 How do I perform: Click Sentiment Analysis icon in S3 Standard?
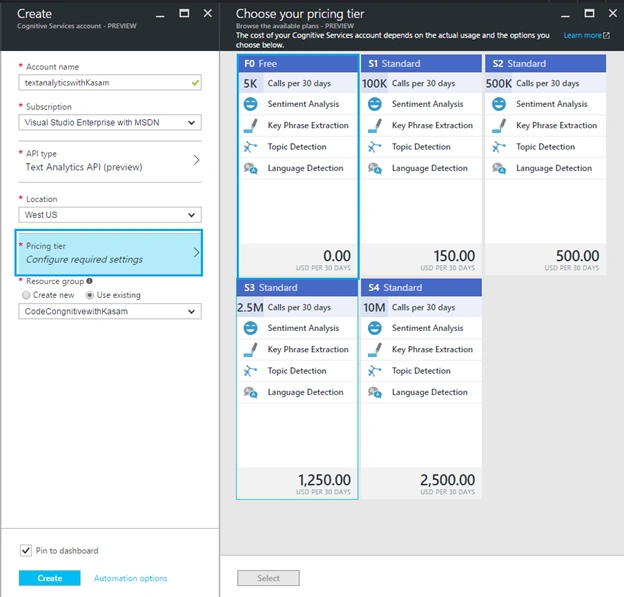pos(250,328)
